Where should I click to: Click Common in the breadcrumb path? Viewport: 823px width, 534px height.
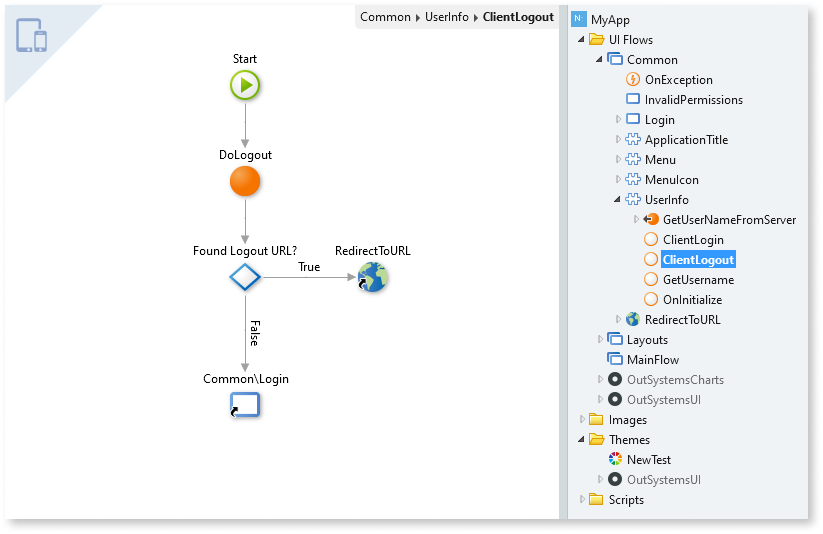click(385, 17)
